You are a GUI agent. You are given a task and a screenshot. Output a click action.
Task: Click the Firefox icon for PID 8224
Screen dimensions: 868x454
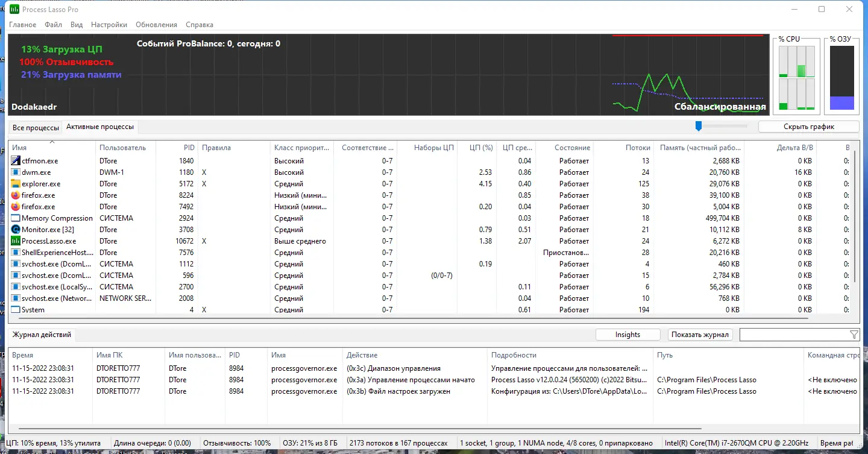coord(16,195)
